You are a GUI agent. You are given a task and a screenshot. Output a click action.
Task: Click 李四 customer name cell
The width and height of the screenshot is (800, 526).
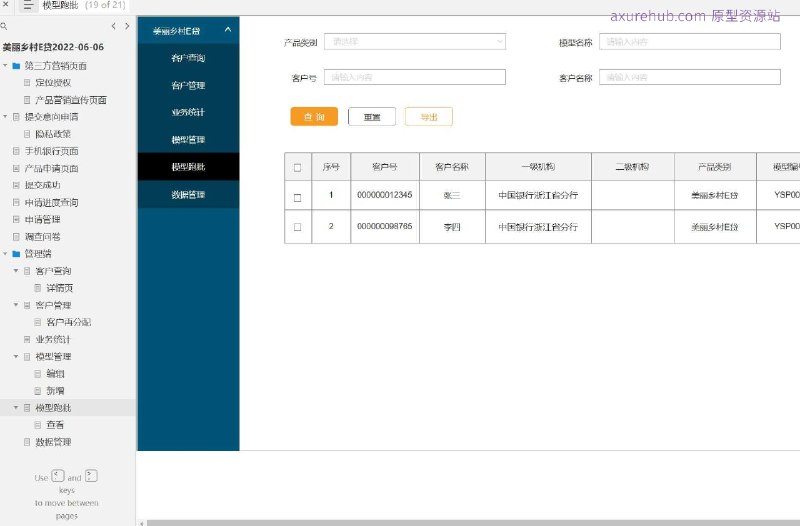click(452, 227)
